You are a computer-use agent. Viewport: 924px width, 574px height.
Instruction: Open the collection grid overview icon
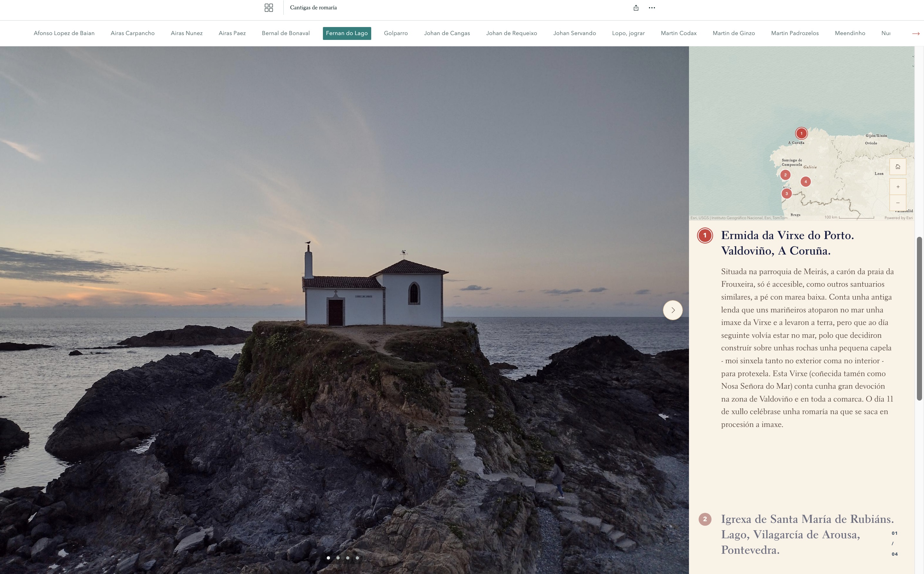point(269,8)
